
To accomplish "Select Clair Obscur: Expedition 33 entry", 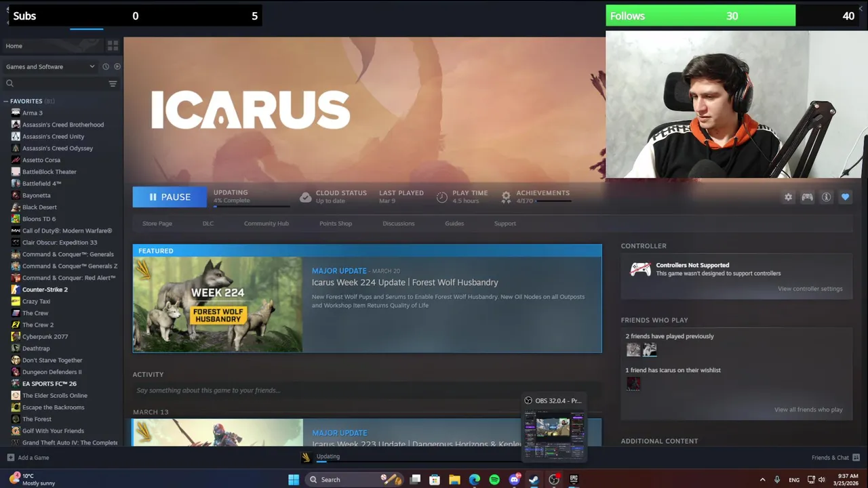I will [x=61, y=242].
